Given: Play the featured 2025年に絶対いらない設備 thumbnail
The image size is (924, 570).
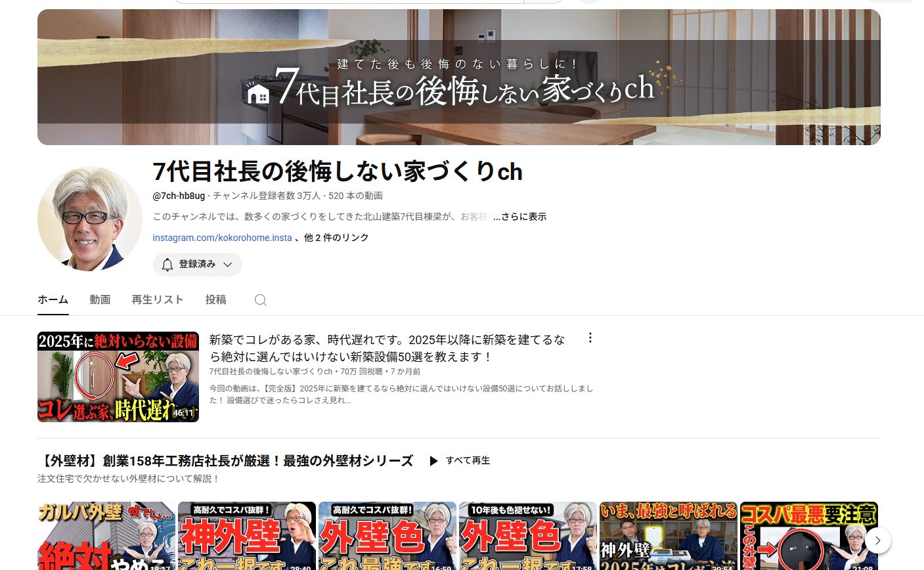Looking at the screenshot, I should pyautogui.click(x=118, y=377).
